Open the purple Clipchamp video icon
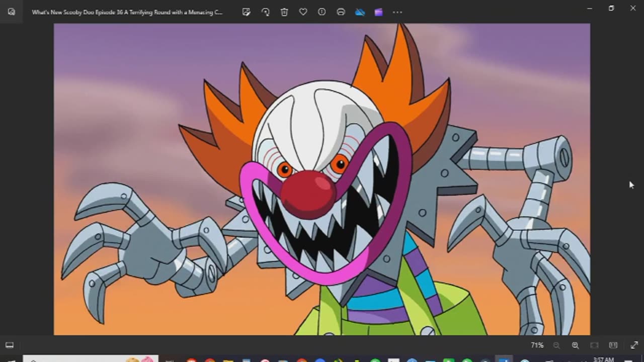Screen dimensions: 644x362 (x=378, y=12)
